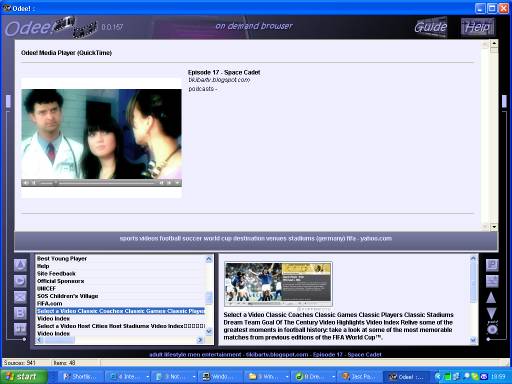Click the upward triangle arrow on right
The image size is (512, 384).
tap(491, 297)
